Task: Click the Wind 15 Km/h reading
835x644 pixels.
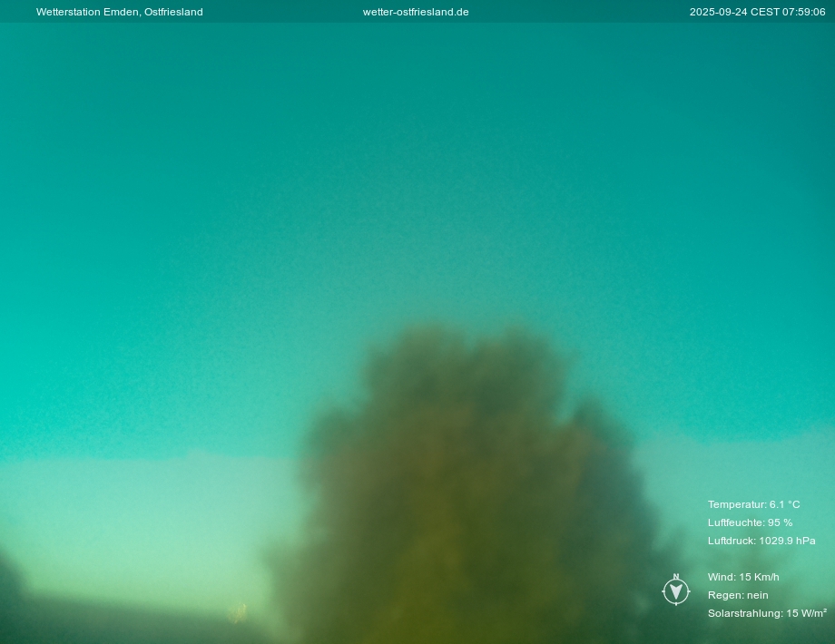Action: (x=742, y=577)
